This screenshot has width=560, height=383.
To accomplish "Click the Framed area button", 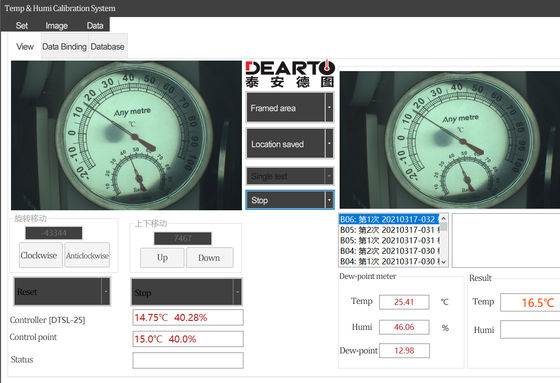I will (x=286, y=108).
